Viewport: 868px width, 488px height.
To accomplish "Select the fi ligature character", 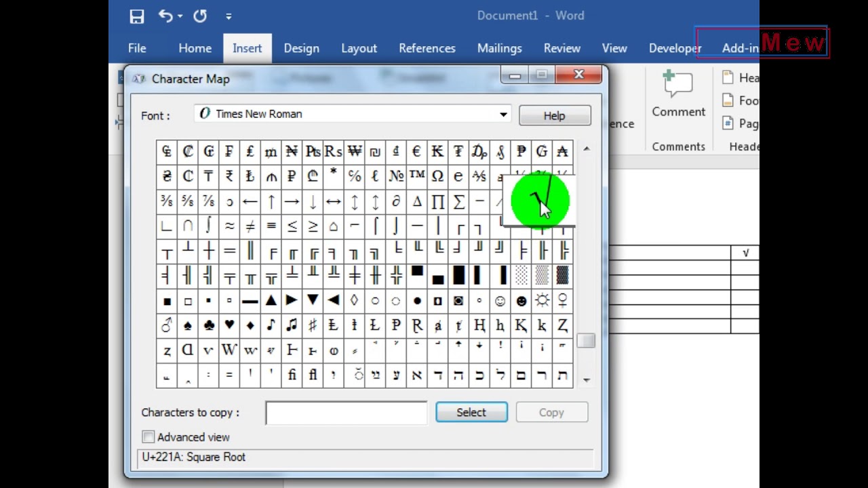I will (x=292, y=375).
